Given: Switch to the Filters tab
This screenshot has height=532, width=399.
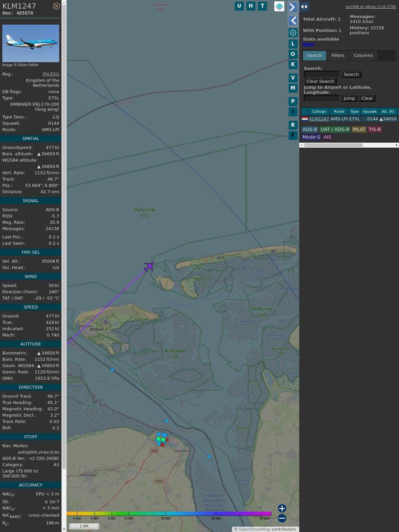Looking at the screenshot, I should [x=338, y=56].
